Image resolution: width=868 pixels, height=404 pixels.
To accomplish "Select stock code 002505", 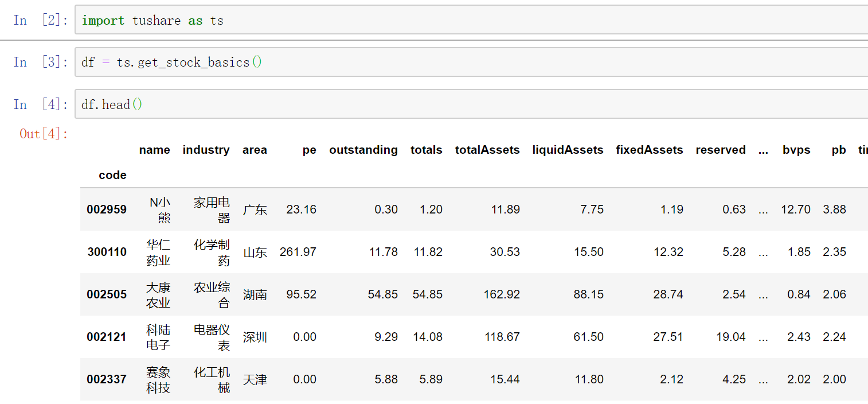I will [x=107, y=294].
